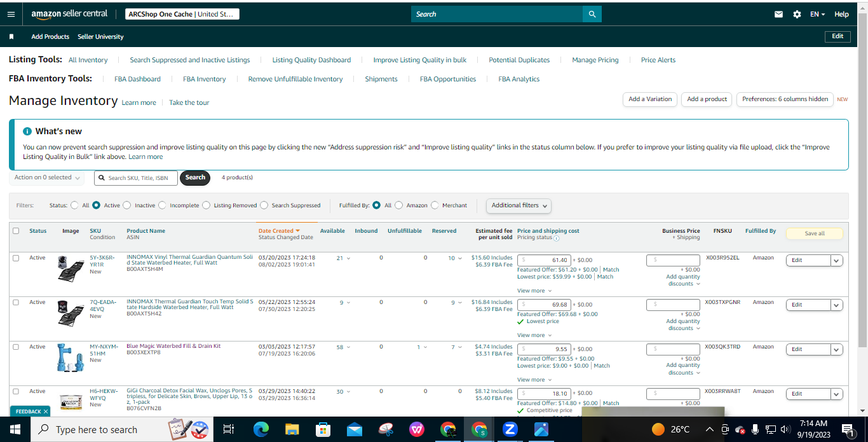Select Fulfilled By Amazon radio button

coord(399,205)
